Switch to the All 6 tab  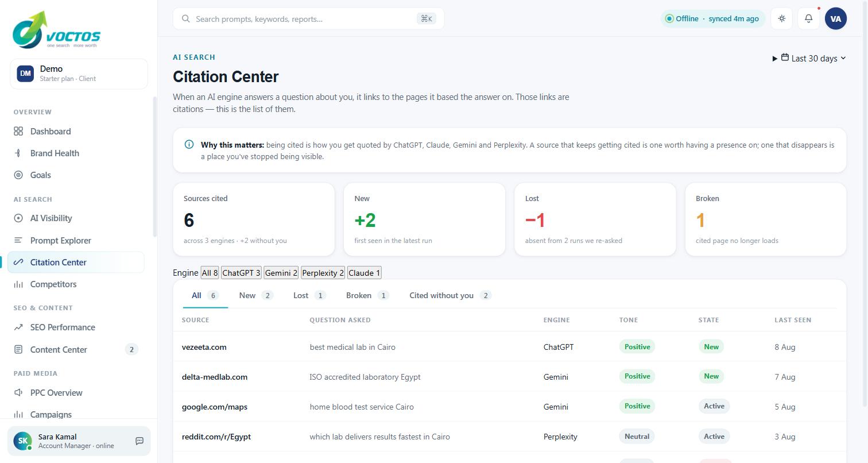(206, 295)
